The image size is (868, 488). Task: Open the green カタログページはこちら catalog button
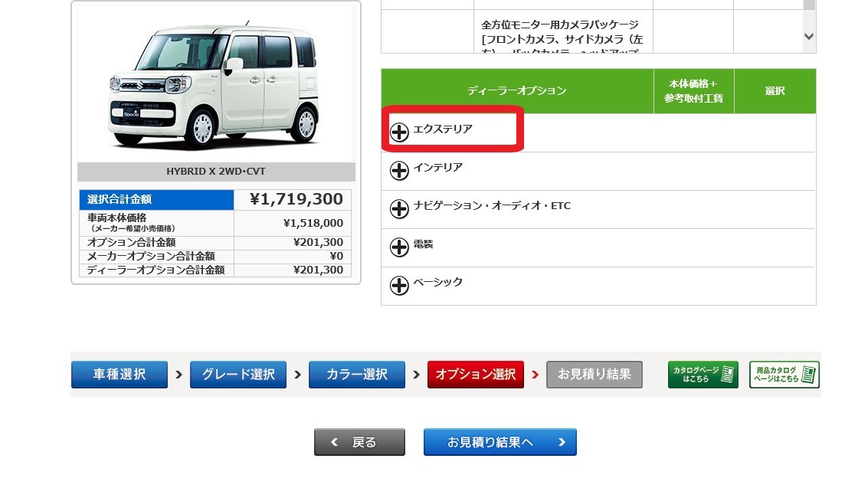click(x=703, y=375)
